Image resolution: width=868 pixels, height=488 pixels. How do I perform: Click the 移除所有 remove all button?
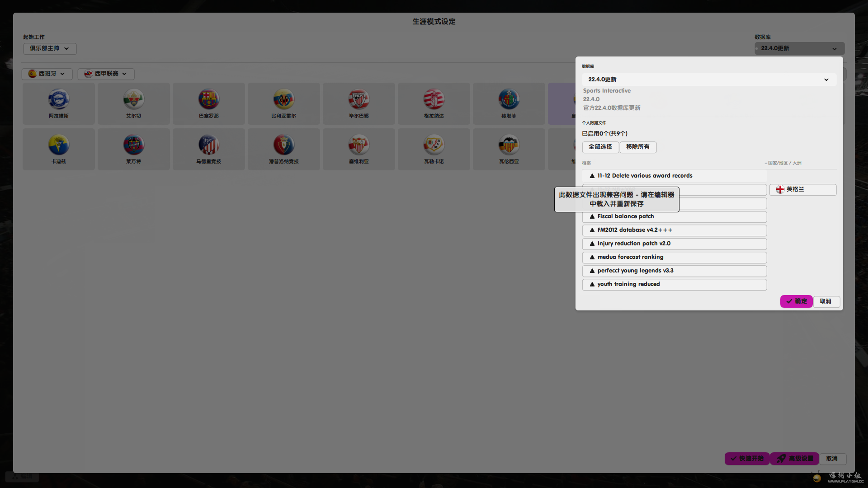637,147
